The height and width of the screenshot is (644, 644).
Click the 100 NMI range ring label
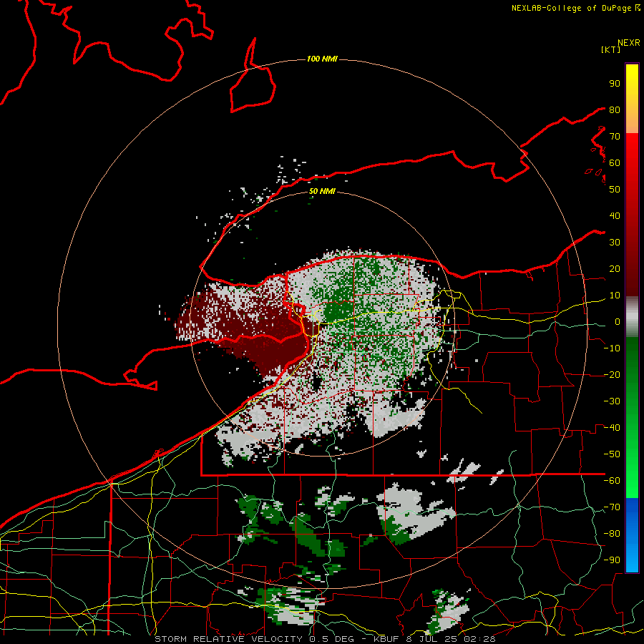pos(322,59)
